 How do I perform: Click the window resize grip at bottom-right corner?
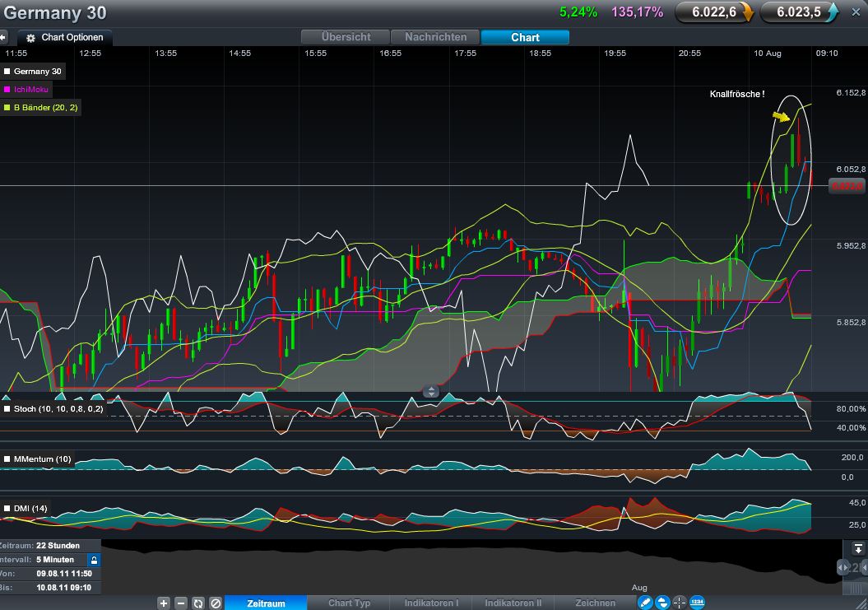[x=861, y=603]
